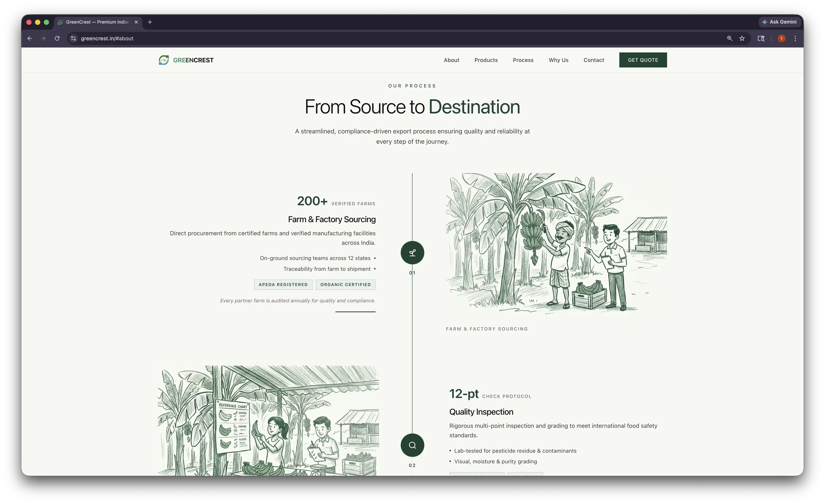This screenshot has height=504, width=825.
Task: Click the address bar URL greencrest.in/#about
Action: tap(107, 38)
